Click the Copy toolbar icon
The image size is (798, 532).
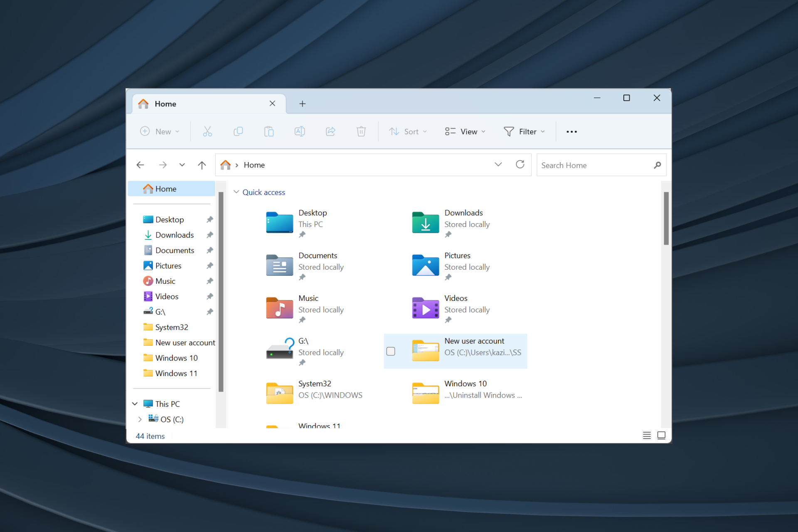click(237, 132)
